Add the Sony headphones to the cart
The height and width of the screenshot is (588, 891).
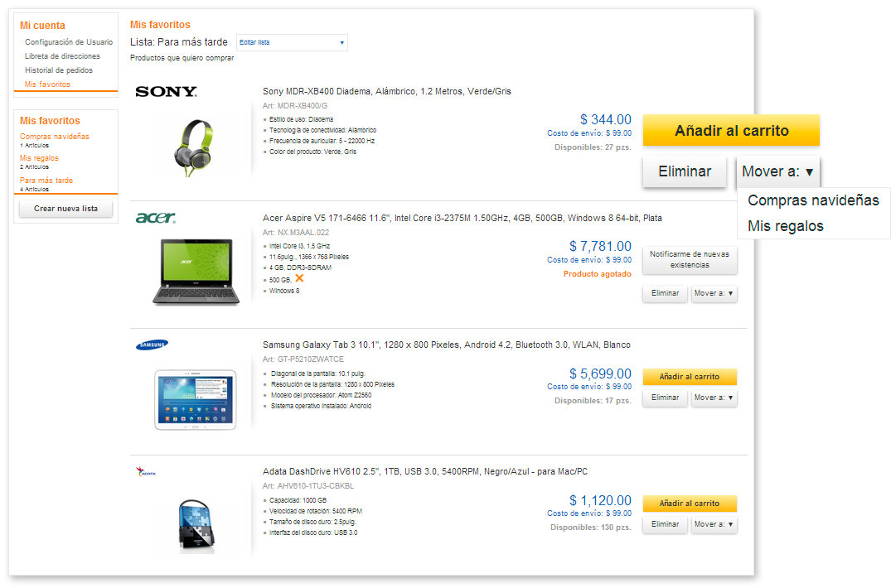731,131
